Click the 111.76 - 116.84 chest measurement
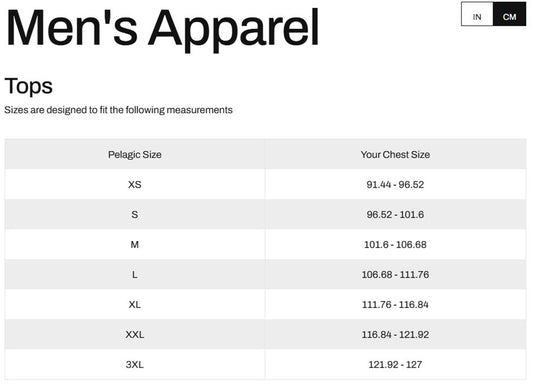Image resolution: width=533 pixels, height=386 pixels. click(x=395, y=304)
